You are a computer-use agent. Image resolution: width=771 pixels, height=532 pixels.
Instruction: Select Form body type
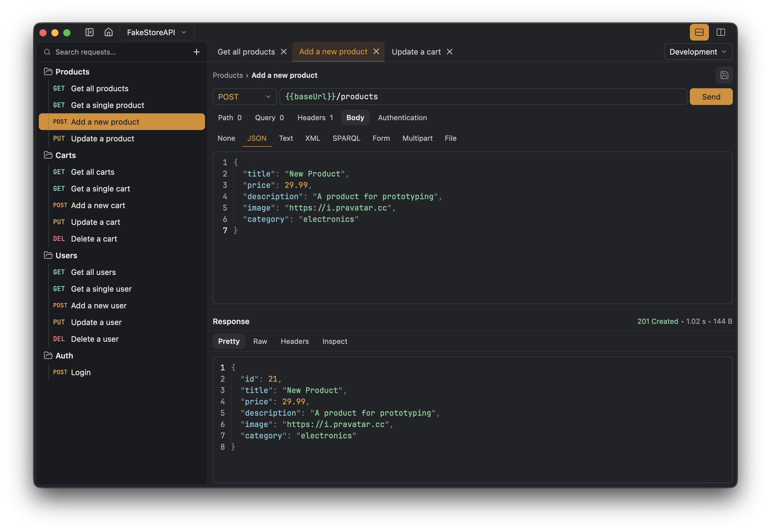click(381, 138)
